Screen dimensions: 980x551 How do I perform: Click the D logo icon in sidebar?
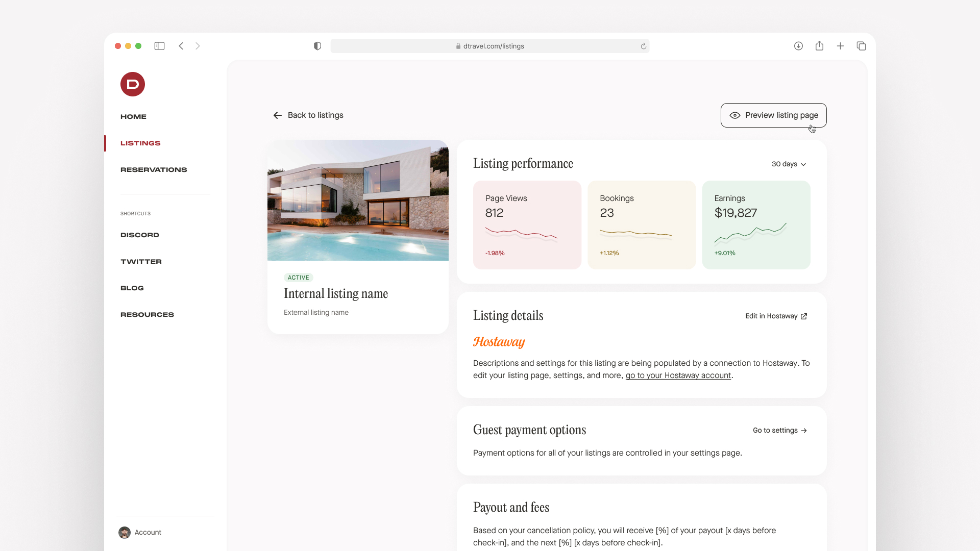[x=133, y=84]
